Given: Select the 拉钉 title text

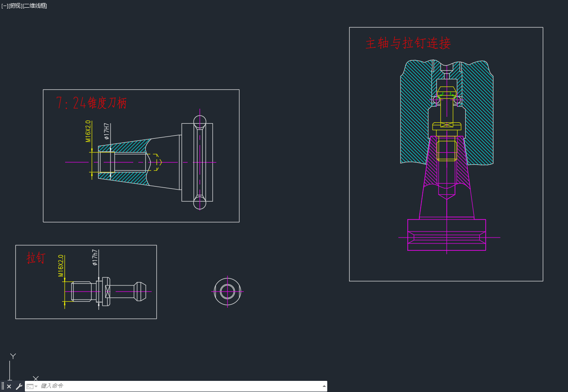Looking at the screenshot, I should coord(36,258).
